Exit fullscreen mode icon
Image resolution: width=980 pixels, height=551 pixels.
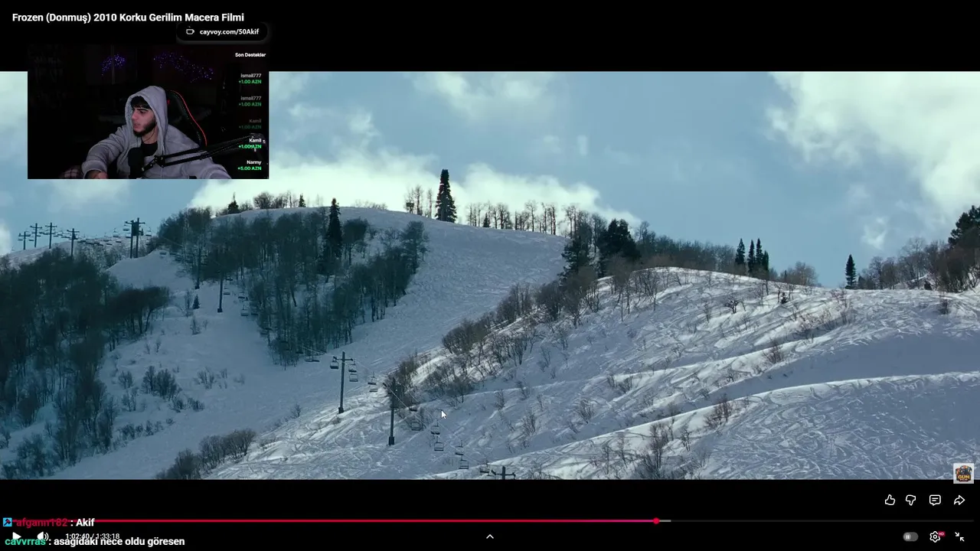959,536
